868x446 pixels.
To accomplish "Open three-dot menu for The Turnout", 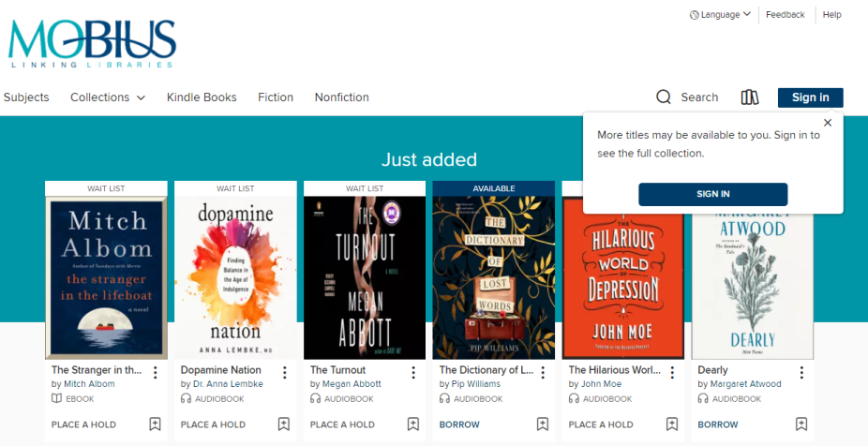I will (x=413, y=373).
